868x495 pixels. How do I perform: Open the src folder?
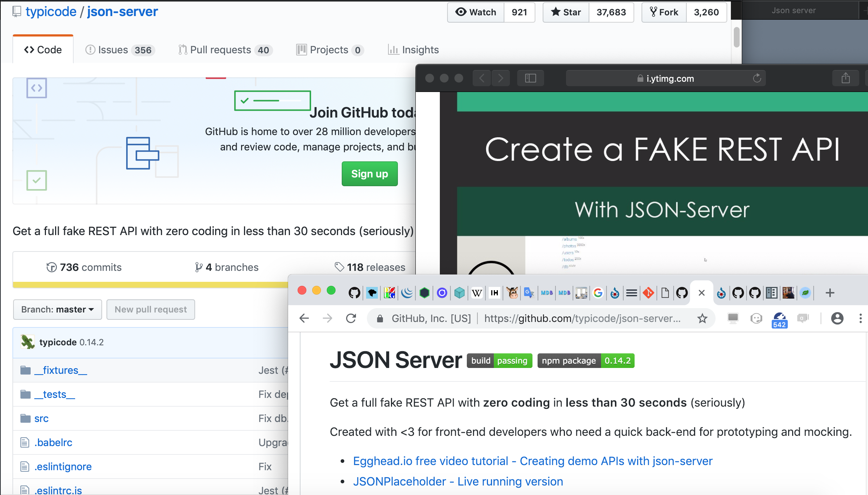tap(41, 418)
